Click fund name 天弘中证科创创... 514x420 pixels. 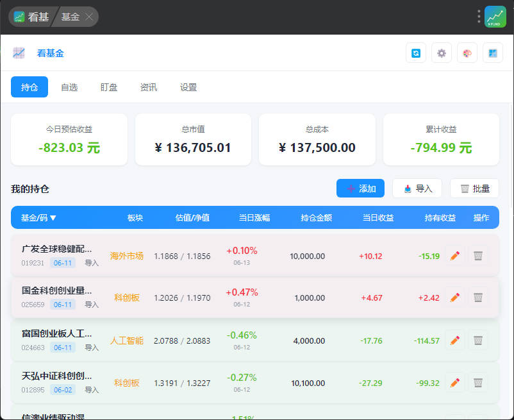(56, 376)
